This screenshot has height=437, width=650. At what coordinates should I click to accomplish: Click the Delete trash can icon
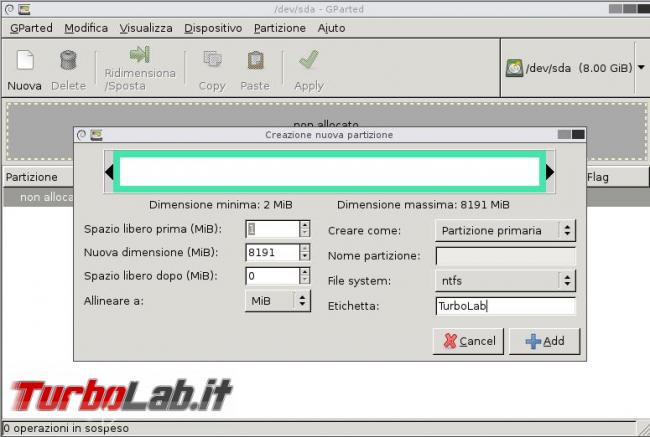pos(68,60)
